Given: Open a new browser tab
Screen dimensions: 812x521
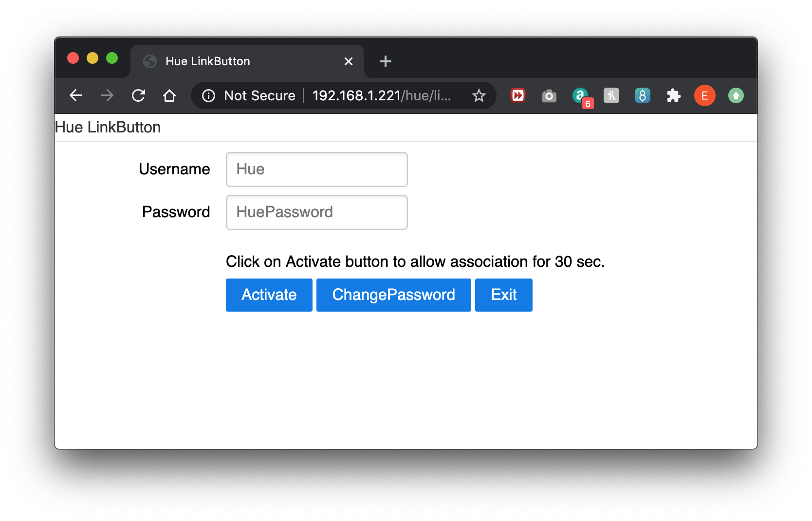Looking at the screenshot, I should tap(386, 61).
